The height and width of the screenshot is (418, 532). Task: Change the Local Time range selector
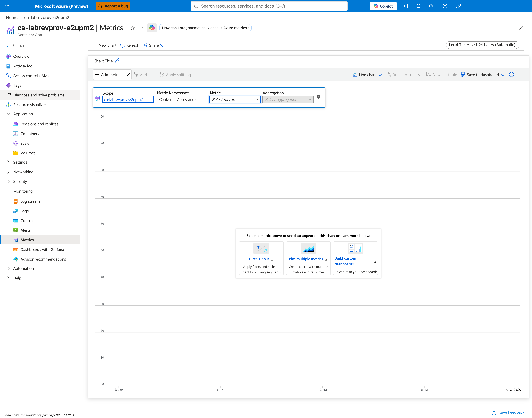tap(482, 45)
